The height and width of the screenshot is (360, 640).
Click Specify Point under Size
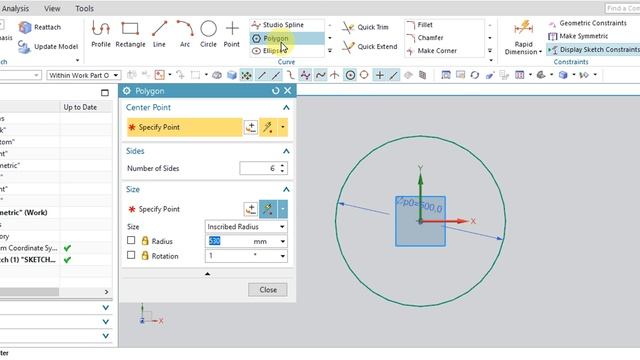[x=159, y=209]
